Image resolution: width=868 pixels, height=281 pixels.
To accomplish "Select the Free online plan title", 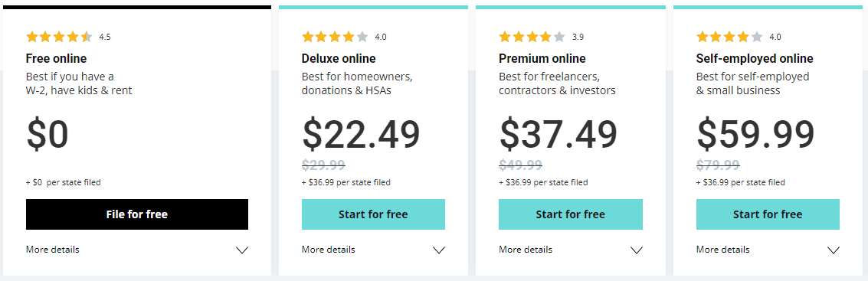I will (56, 59).
